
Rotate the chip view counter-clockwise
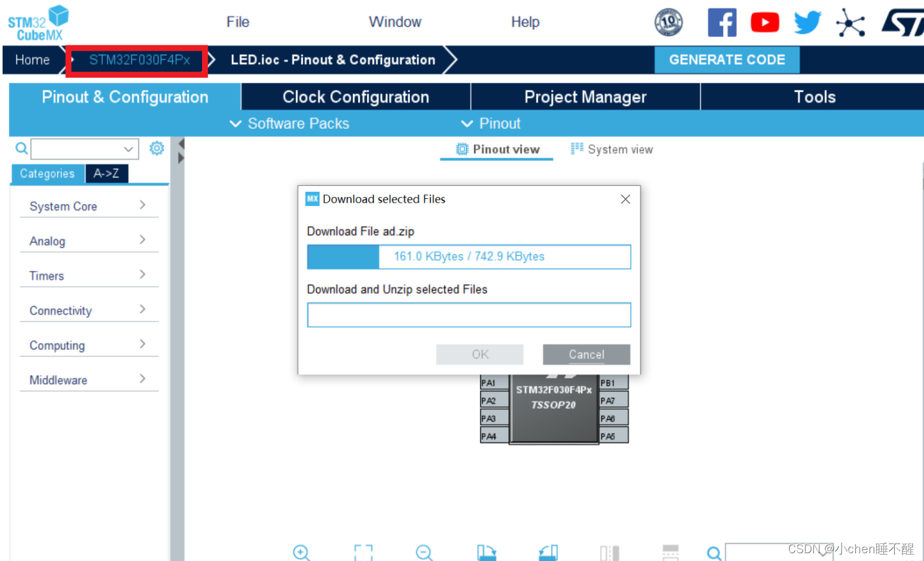point(548,553)
